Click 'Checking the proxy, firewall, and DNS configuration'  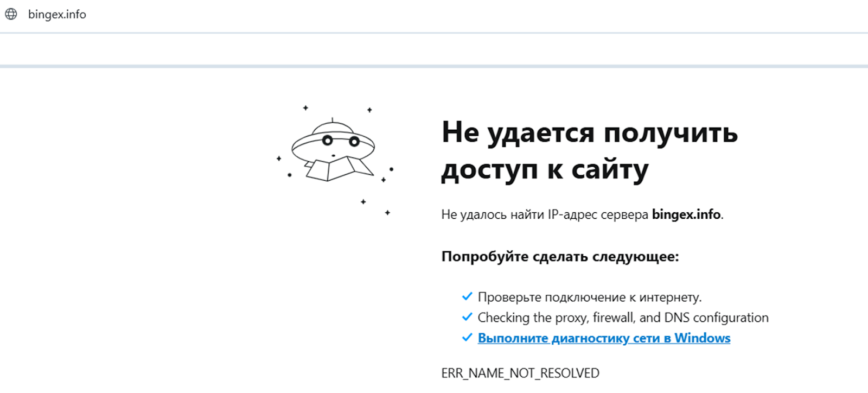pos(623,318)
